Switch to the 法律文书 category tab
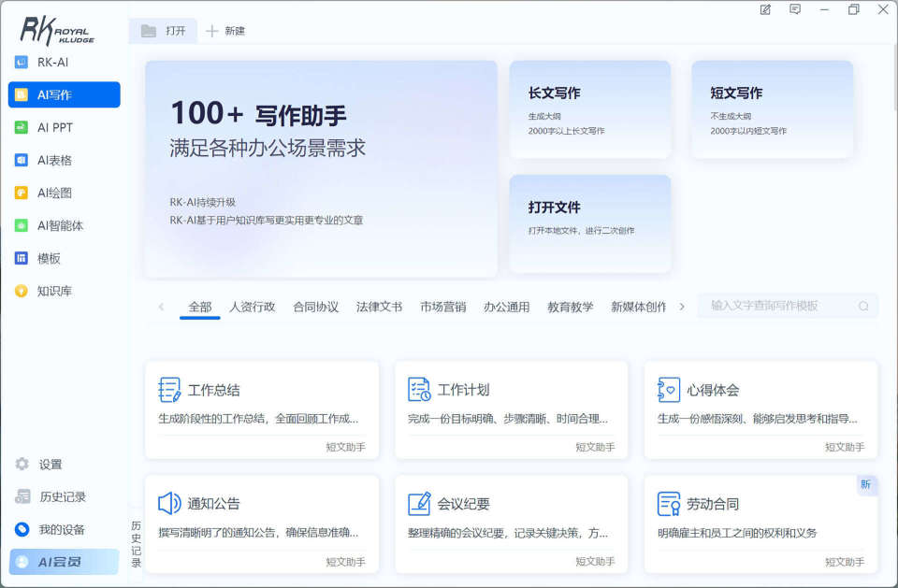This screenshot has height=588, width=898. coord(379,307)
